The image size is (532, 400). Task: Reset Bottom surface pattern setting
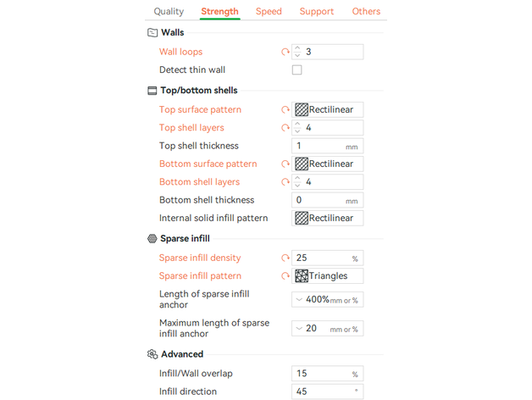[x=285, y=164]
